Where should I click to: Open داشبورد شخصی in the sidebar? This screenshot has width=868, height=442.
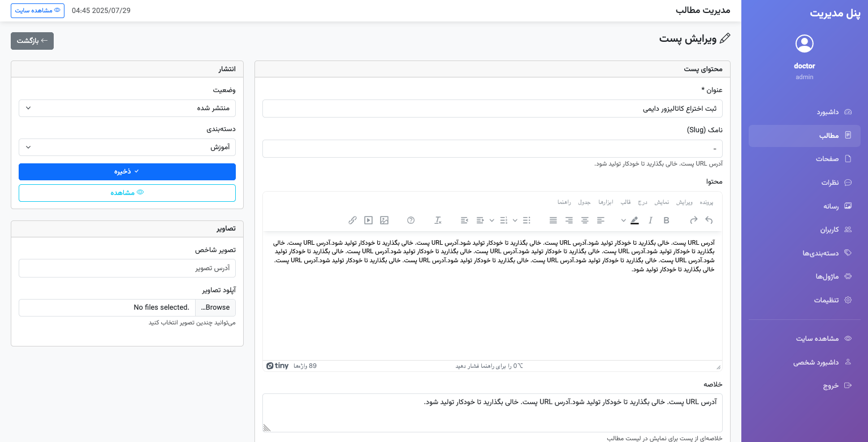[x=804, y=362]
